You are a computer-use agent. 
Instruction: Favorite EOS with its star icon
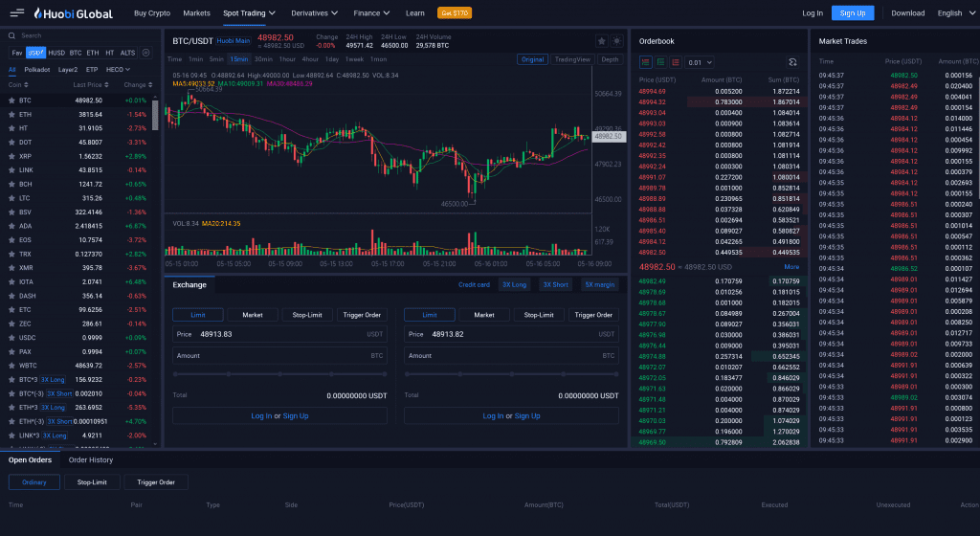[11, 240]
